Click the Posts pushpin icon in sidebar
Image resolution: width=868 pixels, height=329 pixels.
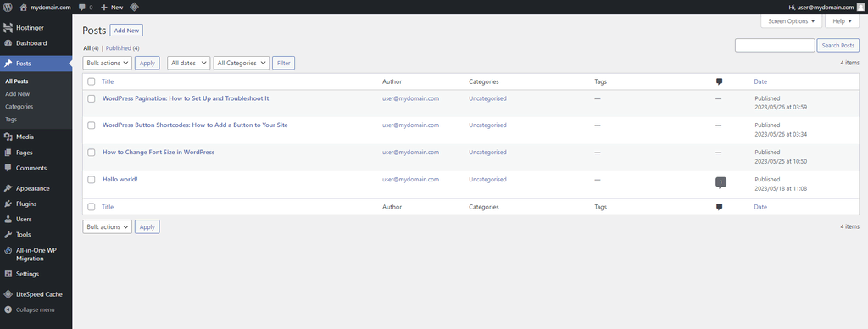[8, 64]
